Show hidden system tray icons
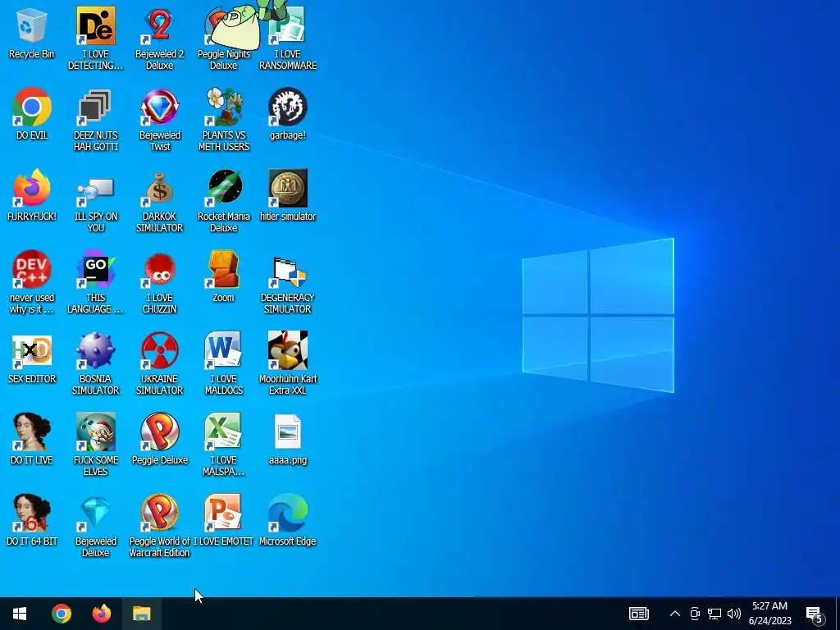Viewport: 840px width, 630px height. pyautogui.click(x=675, y=614)
